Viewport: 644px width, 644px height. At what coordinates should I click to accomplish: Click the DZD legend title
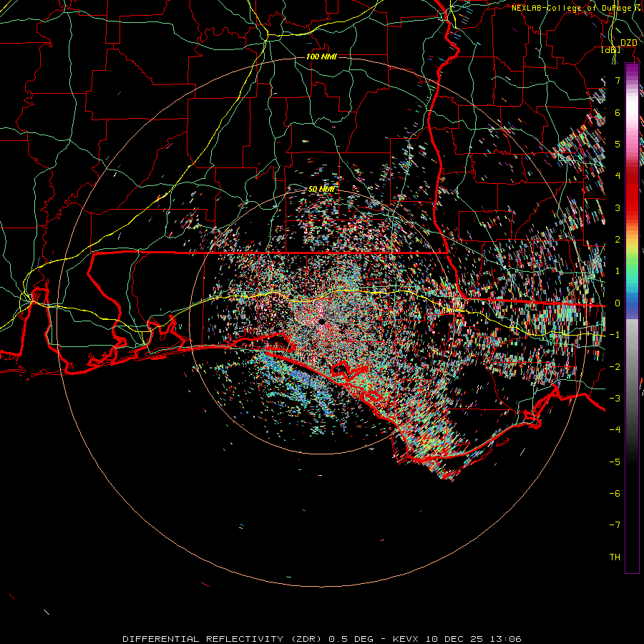point(628,43)
